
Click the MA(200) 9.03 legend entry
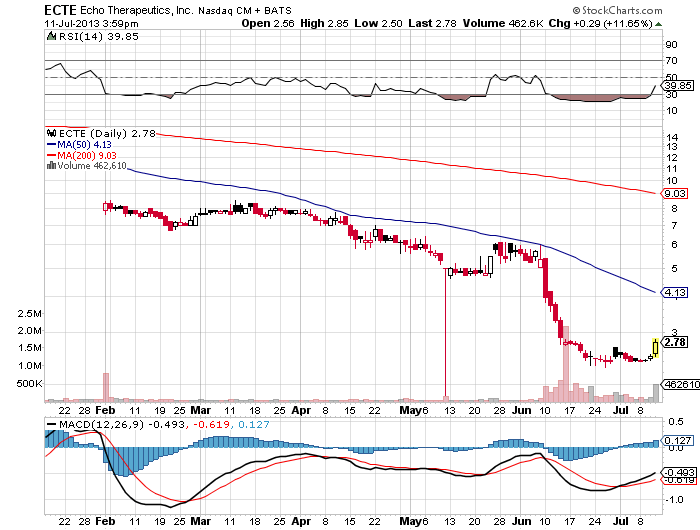click(82, 155)
